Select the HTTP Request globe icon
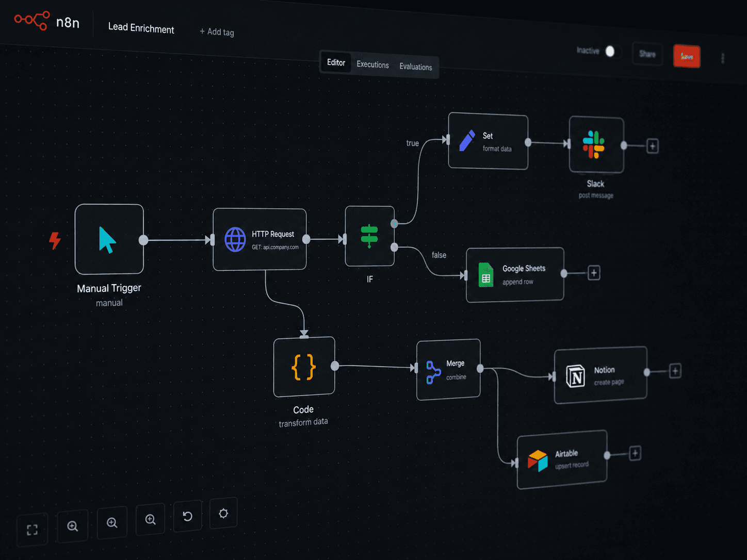The width and height of the screenshot is (747, 560). click(x=235, y=240)
